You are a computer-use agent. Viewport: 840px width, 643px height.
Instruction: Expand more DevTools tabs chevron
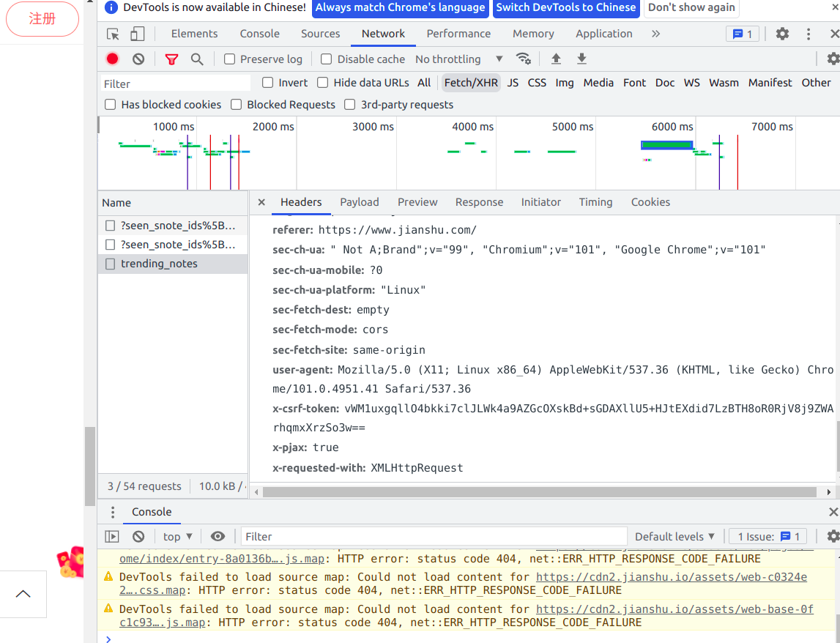coord(655,34)
